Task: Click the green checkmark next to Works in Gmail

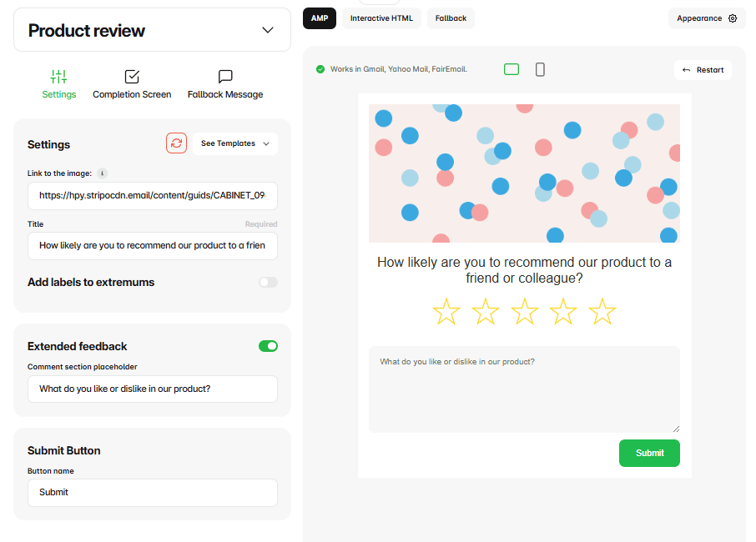Action: [320, 69]
